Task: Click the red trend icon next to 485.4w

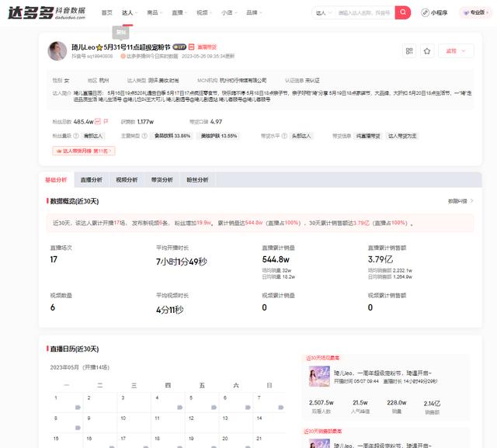Action: 98,121
